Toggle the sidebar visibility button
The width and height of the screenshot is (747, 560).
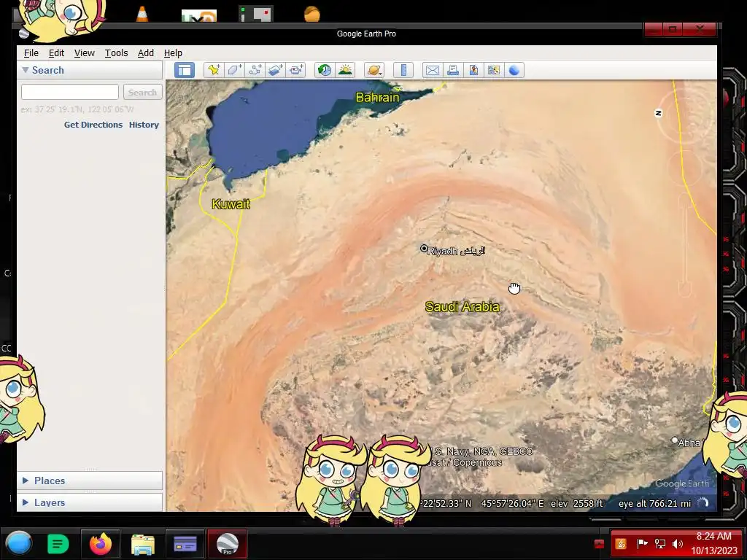[185, 71]
